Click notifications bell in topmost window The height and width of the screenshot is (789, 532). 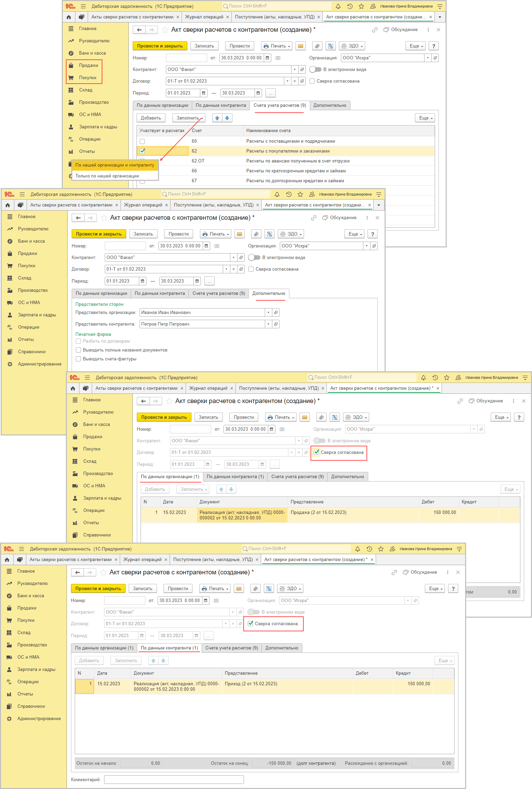point(338,6)
